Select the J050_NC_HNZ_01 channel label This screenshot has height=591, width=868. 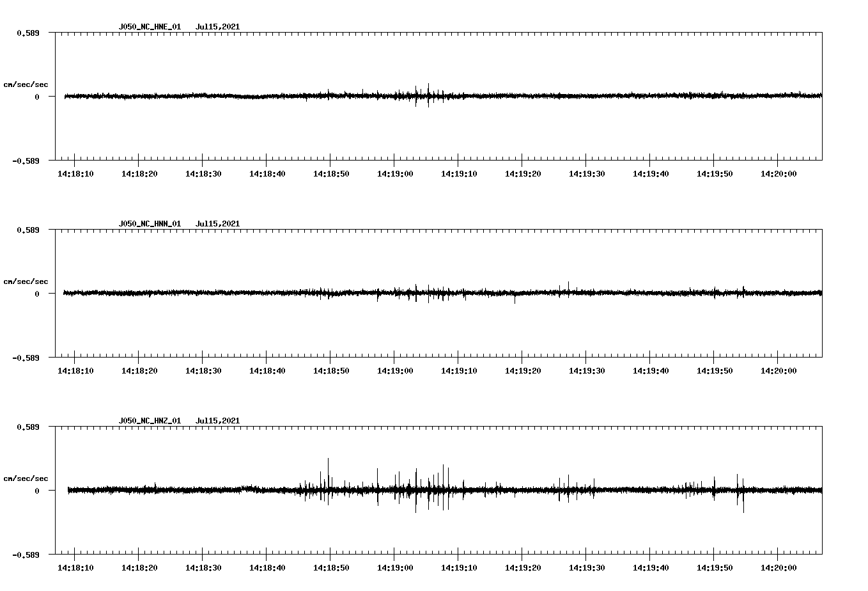(x=149, y=420)
